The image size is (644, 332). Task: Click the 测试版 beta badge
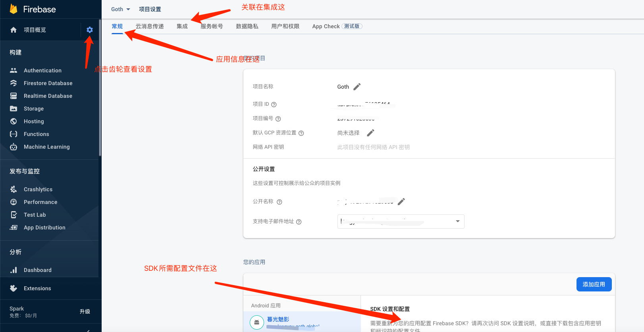tap(352, 26)
